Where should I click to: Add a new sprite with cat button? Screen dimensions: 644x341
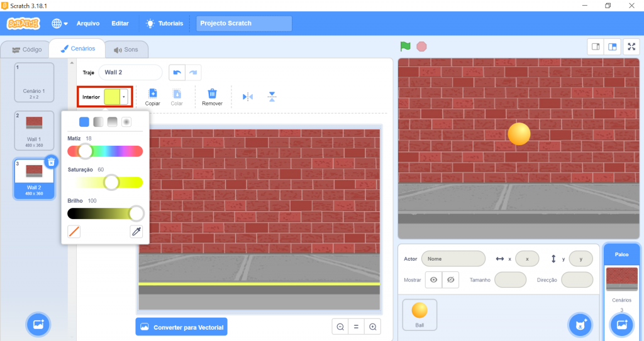[x=580, y=325]
